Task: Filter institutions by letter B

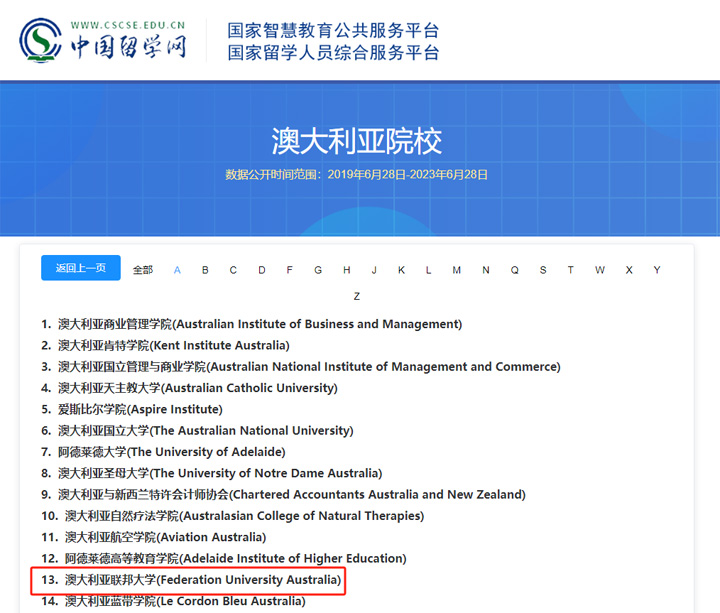Action: coord(205,270)
